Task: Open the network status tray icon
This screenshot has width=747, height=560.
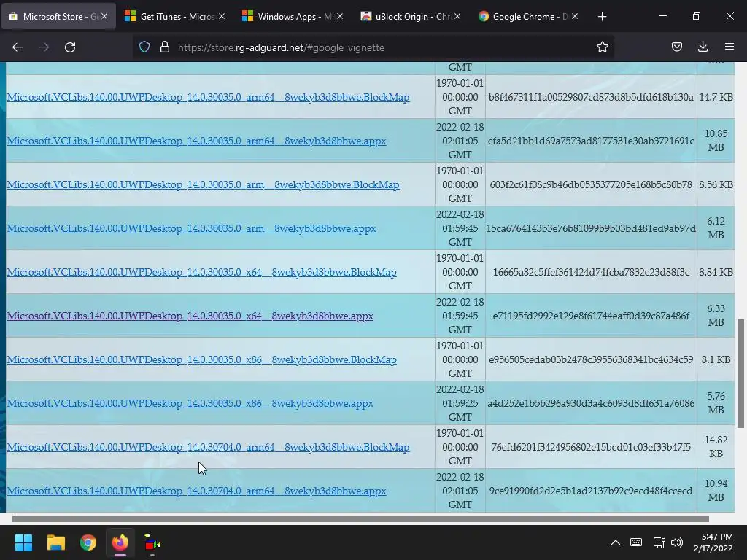Action: pyautogui.click(x=659, y=542)
